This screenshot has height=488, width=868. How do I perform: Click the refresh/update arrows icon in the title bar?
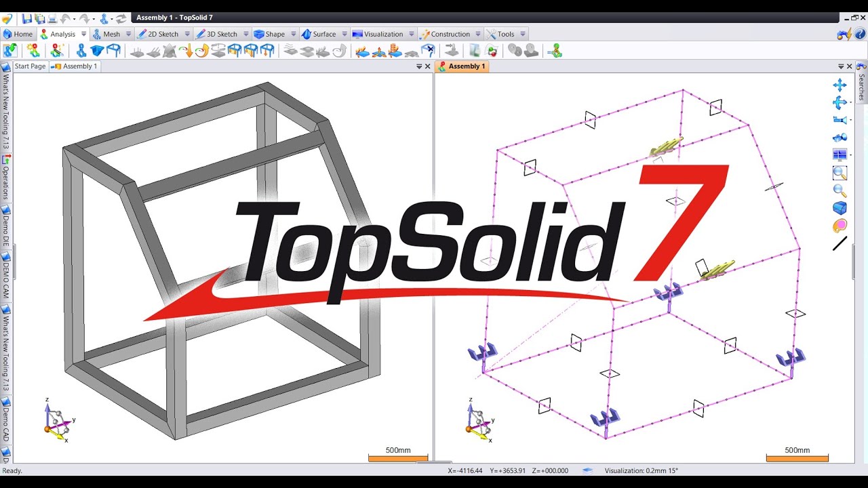[121, 18]
